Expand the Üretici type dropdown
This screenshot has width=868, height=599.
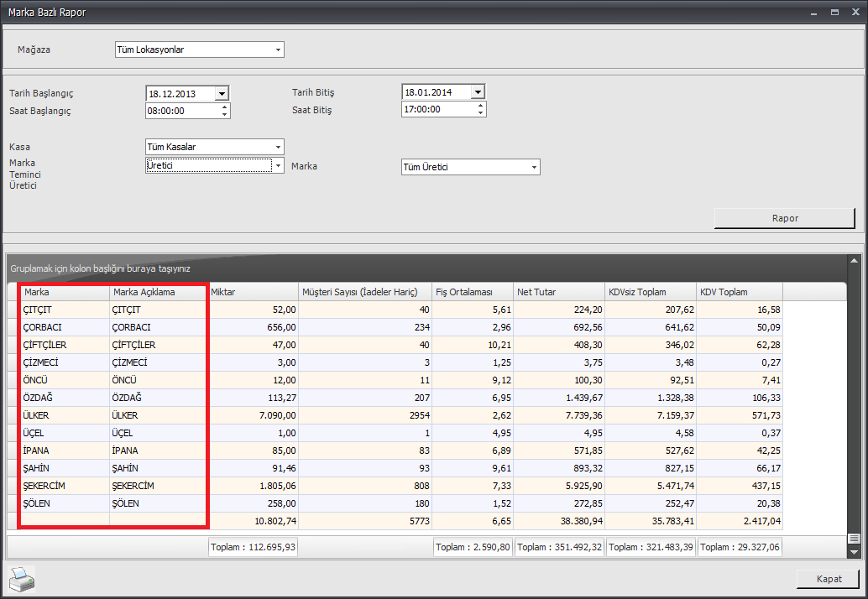[278, 165]
